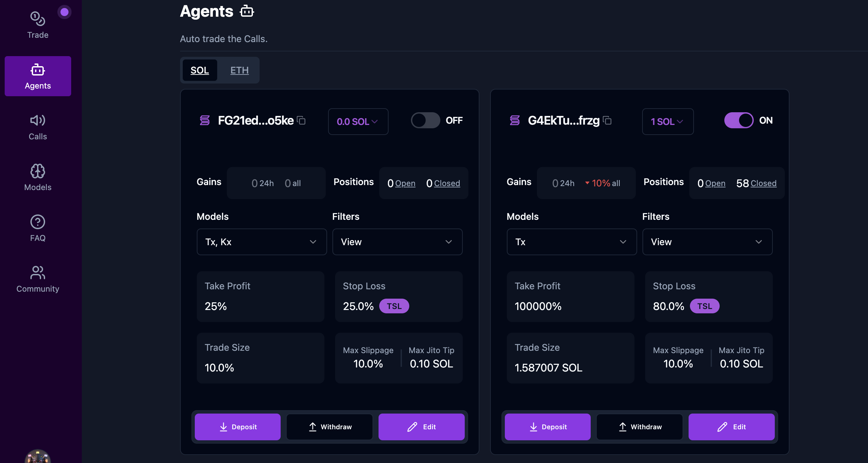This screenshot has height=463, width=868.
Task: Expand the Filters View dropdown for G4EkTu agent
Action: [x=707, y=242]
